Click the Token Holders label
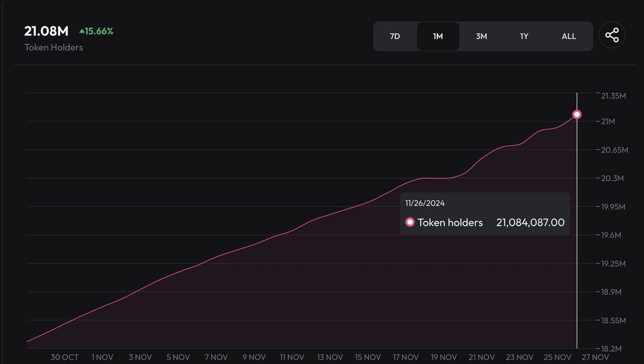Viewport: 644px width, 364px height. [x=54, y=47]
